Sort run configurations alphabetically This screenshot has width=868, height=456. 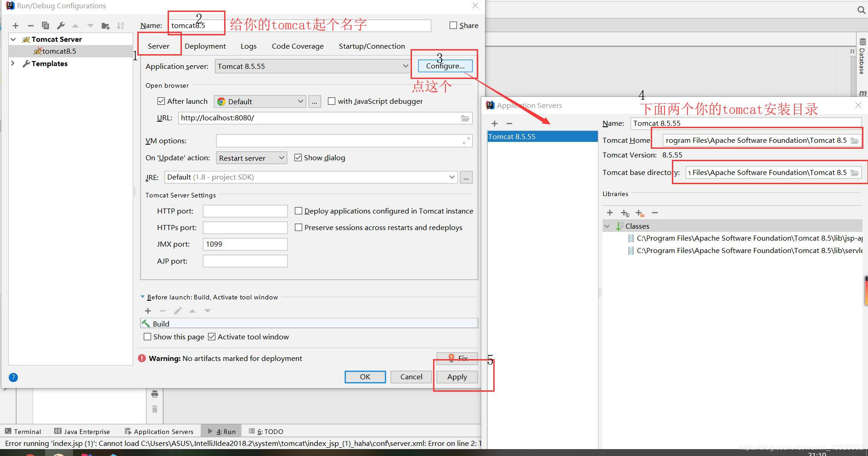[x=120, y=26]
